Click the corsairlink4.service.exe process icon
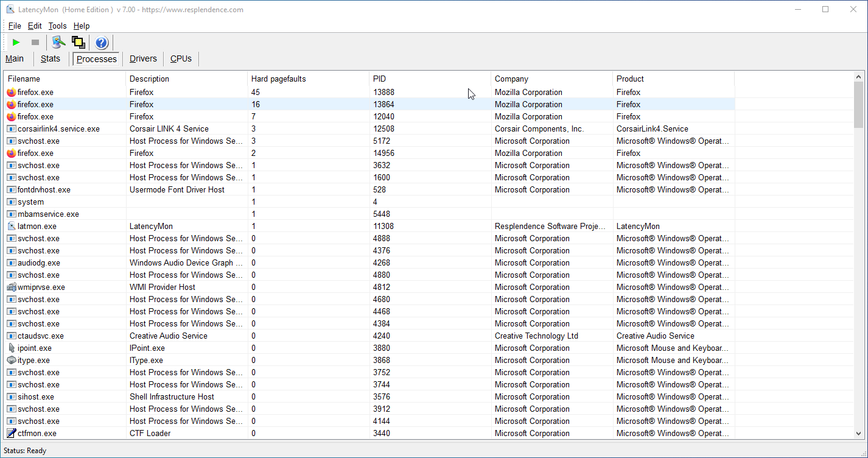This screenshot has width=868, height=458. pos(12,129)
